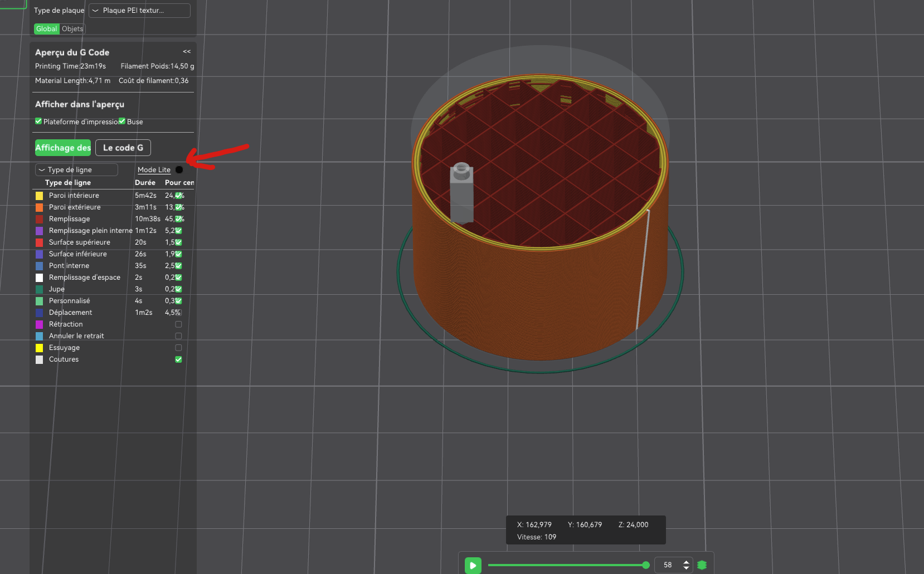924x574 pixels.
Task: Click the green play button
Action: tap(473, 565)
